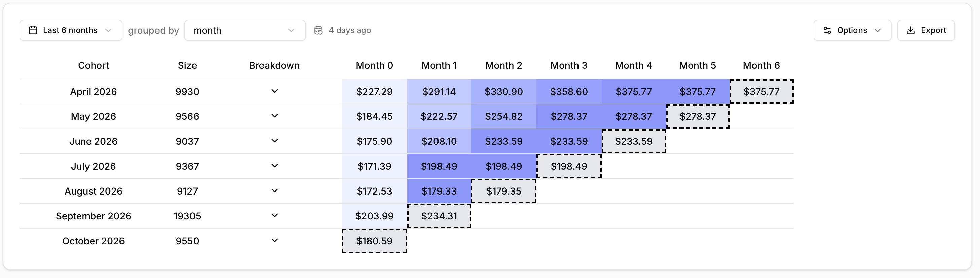Viewport: 980px width, 278px height.
Task: Click the cohort size 19305
Action: (x=187, y=216)
